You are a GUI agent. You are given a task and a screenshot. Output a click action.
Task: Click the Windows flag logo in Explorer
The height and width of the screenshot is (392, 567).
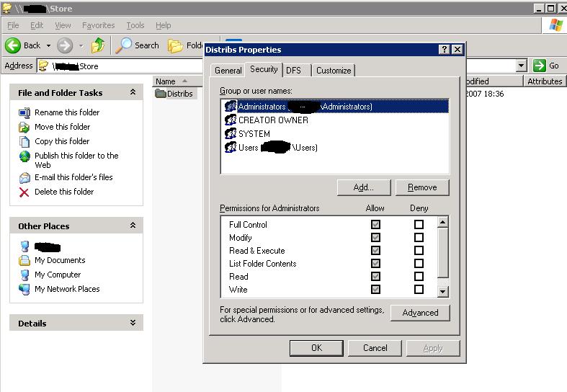pyautogui.click(x=555, y=25)
